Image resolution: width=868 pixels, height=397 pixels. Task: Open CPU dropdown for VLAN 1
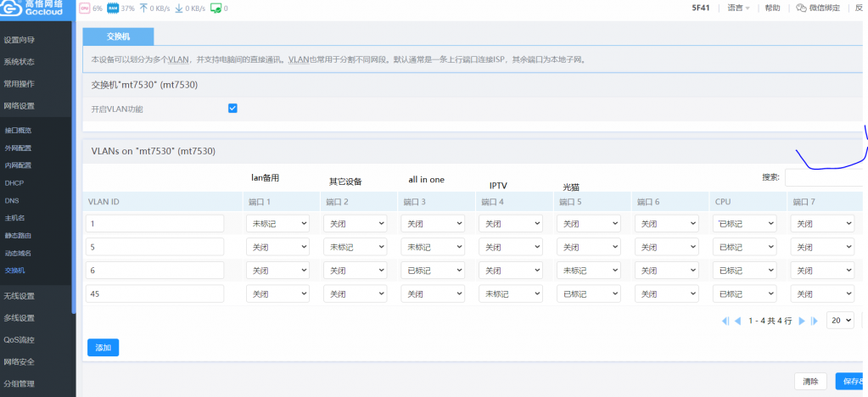(745, 224)
